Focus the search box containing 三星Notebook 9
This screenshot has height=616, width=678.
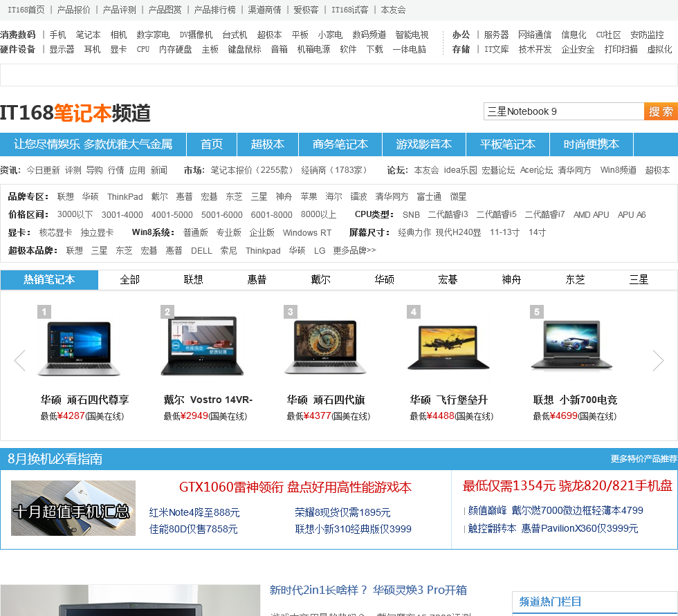click(564, 111)
